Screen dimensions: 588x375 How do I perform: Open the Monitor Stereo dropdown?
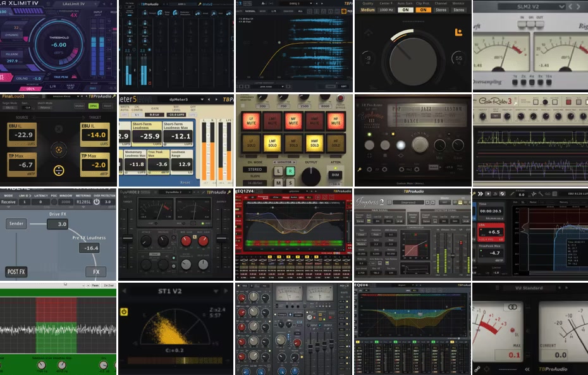point(458,10)
